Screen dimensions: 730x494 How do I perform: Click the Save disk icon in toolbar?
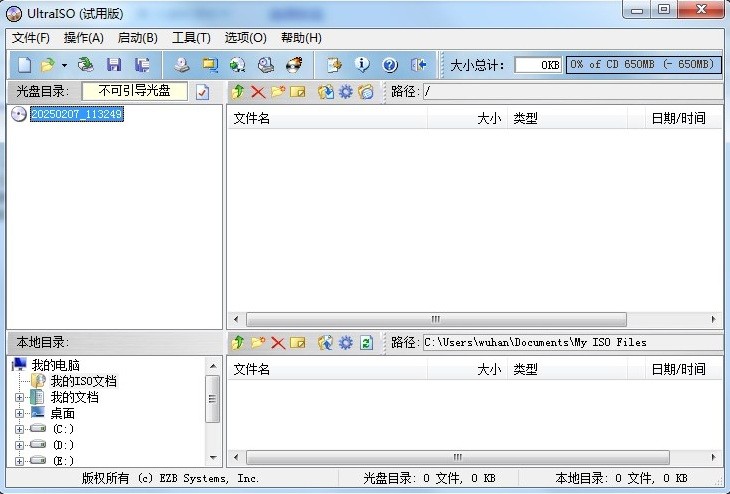pyautogui.click(x=114, y=65)
